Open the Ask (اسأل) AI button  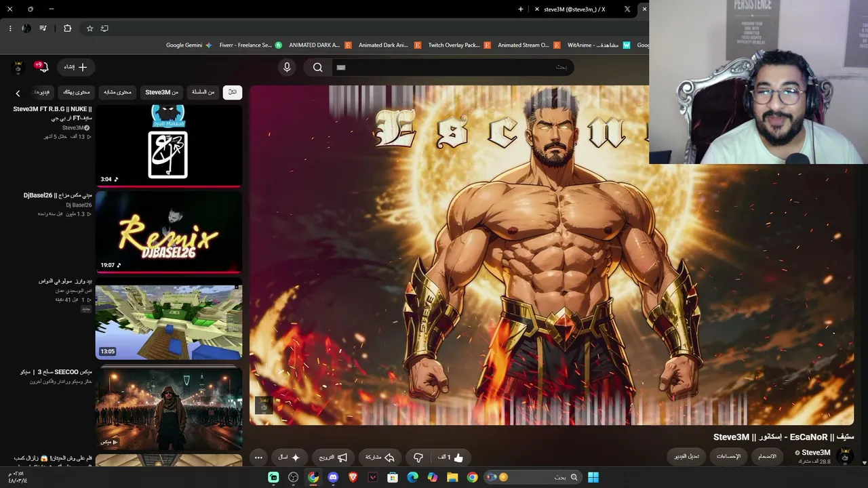(x=288, y=457)
